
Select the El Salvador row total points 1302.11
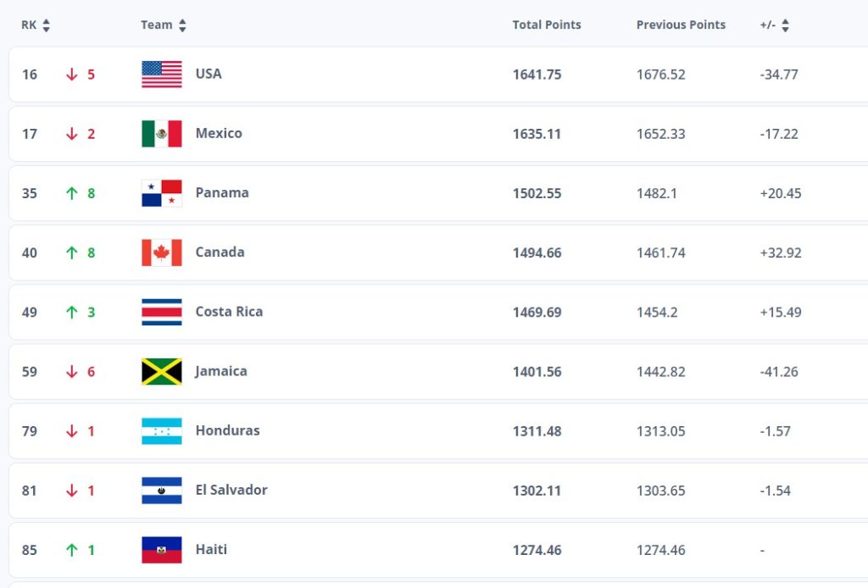pyautogui.click(x=537, y=491)
